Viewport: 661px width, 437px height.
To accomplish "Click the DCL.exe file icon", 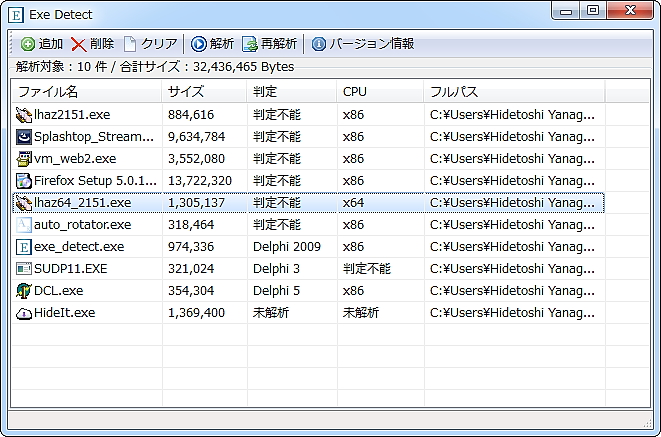I will 24,291.
